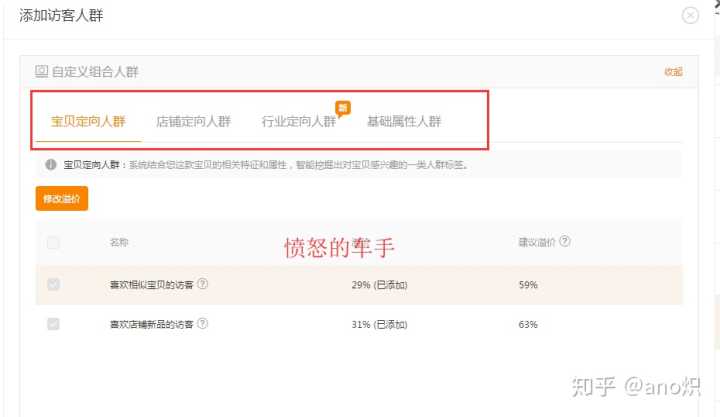Click the orange new badge on 行业定向人群
Image resolution: width=720 pixels, height=417 pixels.
coord(343,108)
